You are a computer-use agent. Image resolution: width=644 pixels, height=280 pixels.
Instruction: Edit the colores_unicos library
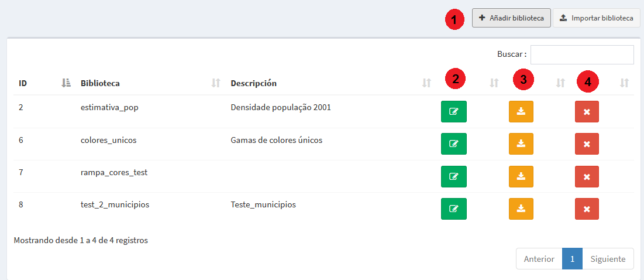point(454,144)
